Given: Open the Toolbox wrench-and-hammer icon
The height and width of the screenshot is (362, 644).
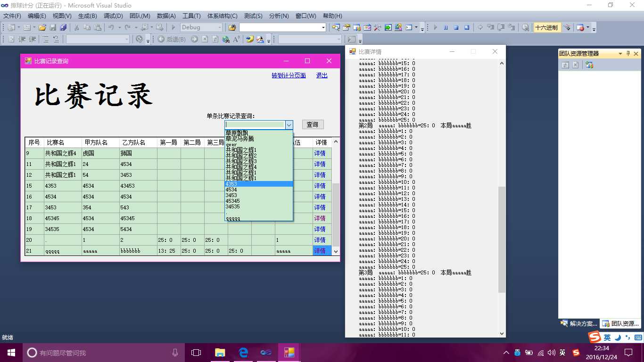Looking at the screenshot, I should tap(377, 27).
